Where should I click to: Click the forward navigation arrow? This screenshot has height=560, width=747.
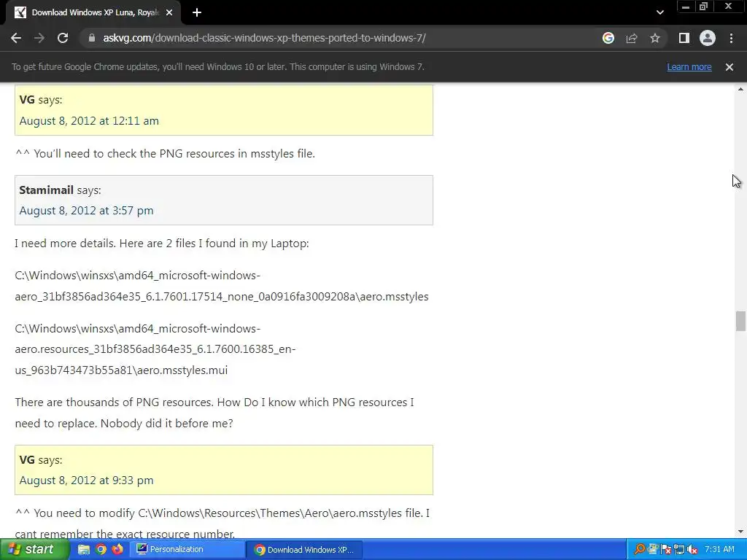pos(39,38)
